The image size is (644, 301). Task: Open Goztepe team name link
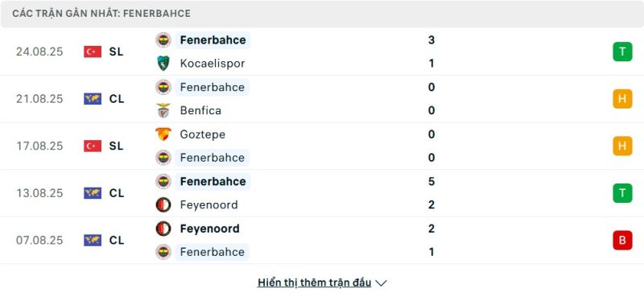coord(203,134)
